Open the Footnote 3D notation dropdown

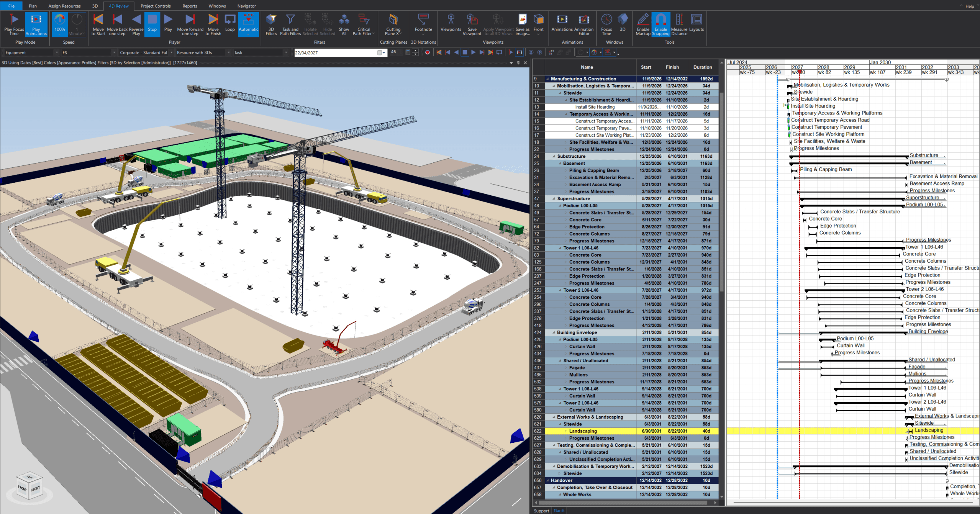pos(423,25)
